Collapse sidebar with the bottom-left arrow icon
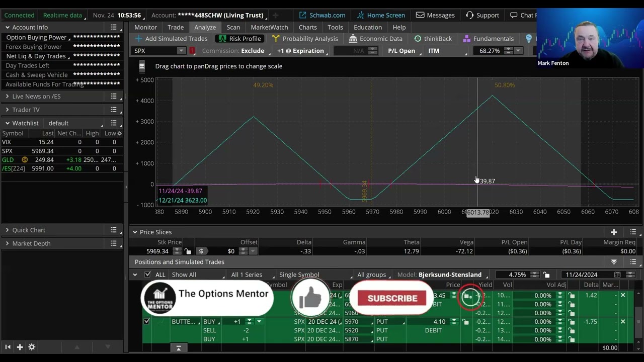The width and height of the screenshot is (644, 362). [8, 347]
